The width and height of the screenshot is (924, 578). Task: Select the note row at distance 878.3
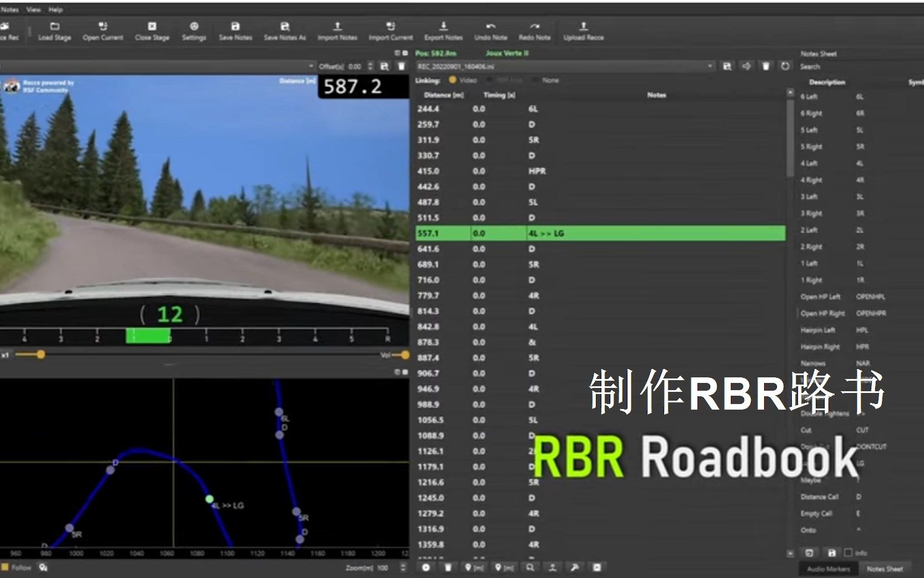600,342
